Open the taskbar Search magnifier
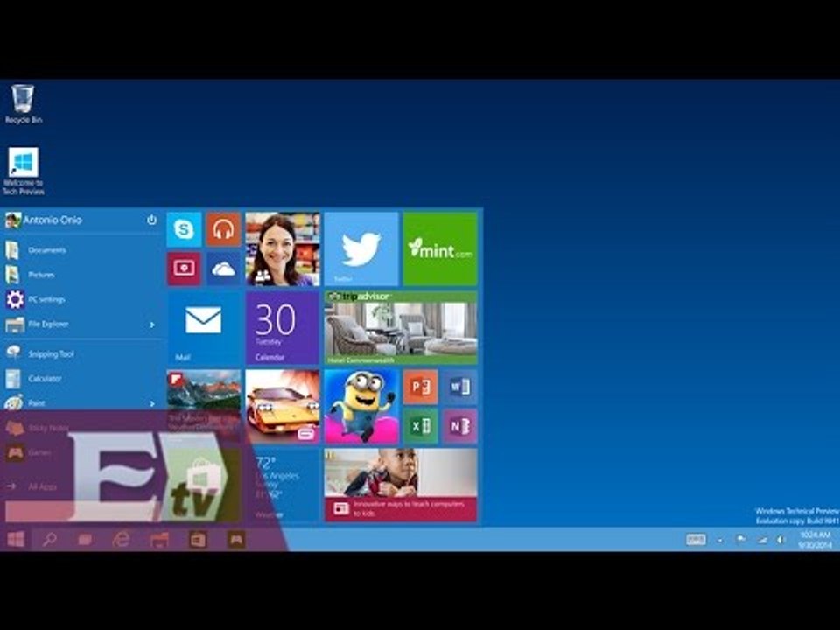This screenshot has height=630, width=840. coord(49,540)
